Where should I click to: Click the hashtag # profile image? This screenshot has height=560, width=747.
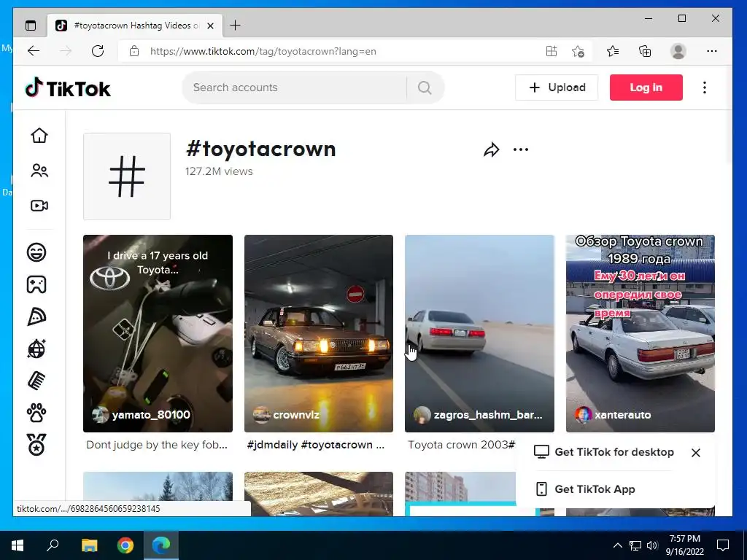[127, 176]
